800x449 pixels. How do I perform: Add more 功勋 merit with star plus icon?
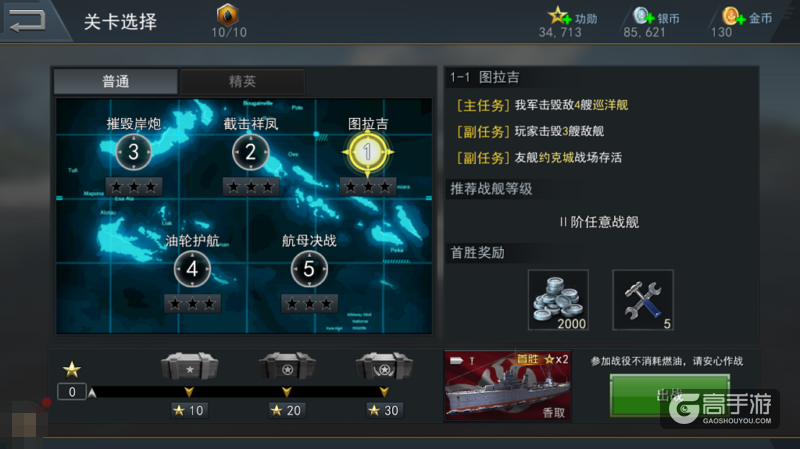(x=560, y=16)
